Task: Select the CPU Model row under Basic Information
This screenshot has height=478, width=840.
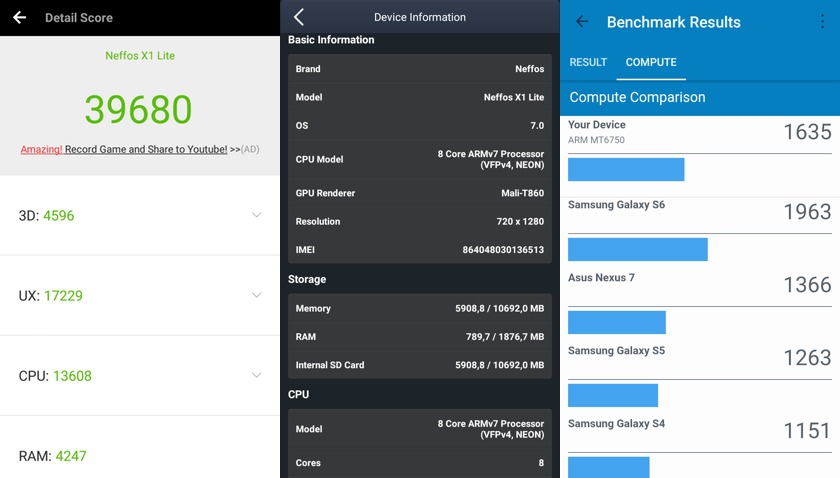Action: pyautogui.click(x=420, y=159)
